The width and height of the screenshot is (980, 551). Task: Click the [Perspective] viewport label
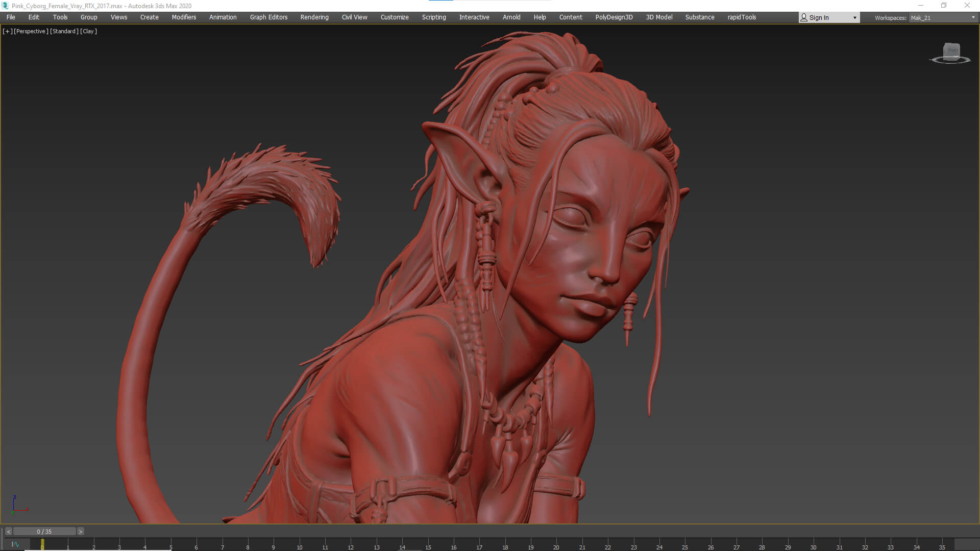click(31, 31)
